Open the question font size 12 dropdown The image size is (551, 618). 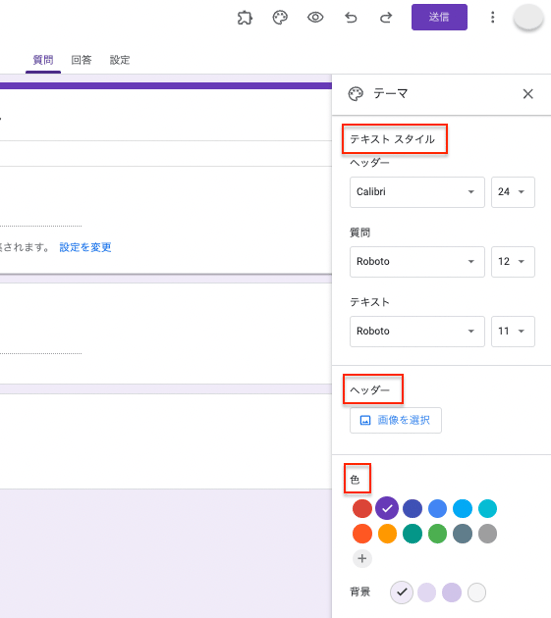point(512,262)
